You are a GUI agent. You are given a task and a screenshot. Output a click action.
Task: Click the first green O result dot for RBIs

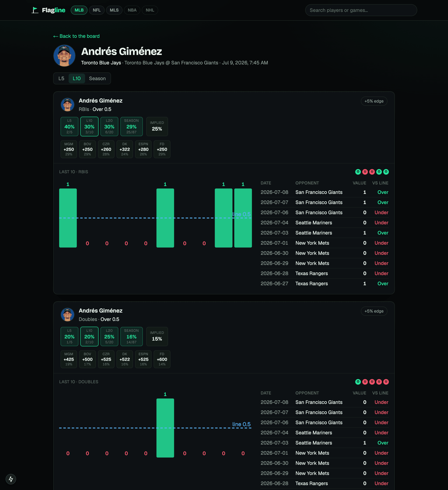[358, 172]
